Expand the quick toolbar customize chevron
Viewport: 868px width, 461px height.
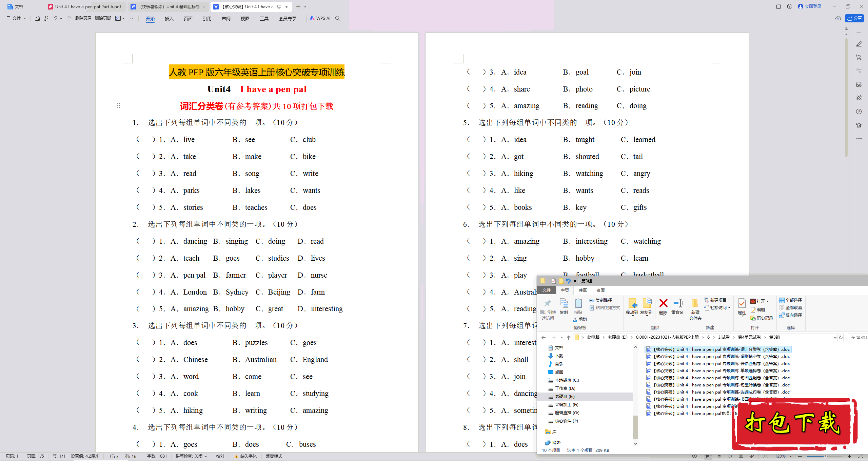click(x=132, y=18)
